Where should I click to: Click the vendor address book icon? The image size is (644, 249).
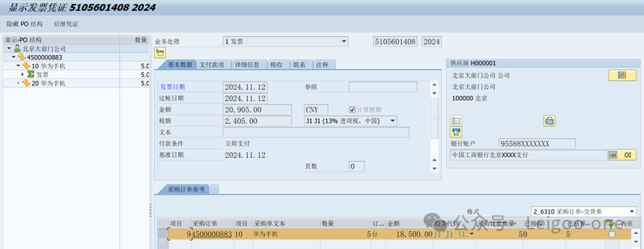[x=456, y=120]
